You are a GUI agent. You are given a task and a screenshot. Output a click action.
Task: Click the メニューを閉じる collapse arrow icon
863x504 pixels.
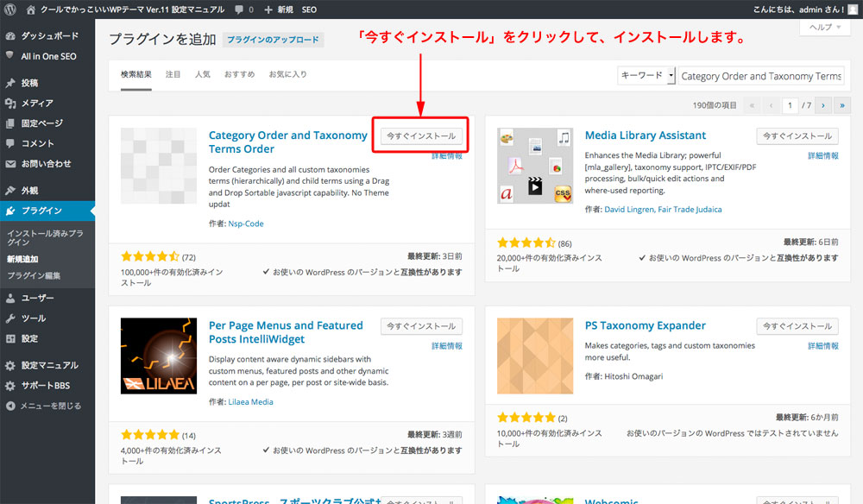(9, 406)
